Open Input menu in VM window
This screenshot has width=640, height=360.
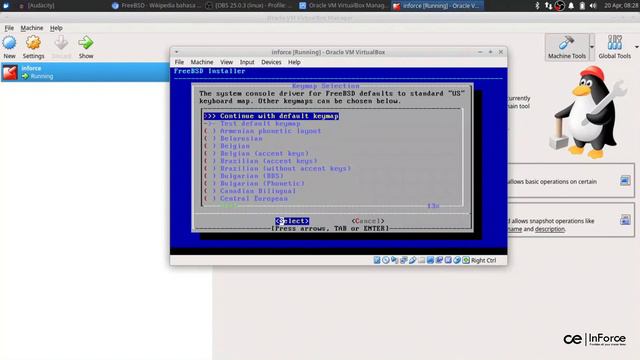point(247,62)
